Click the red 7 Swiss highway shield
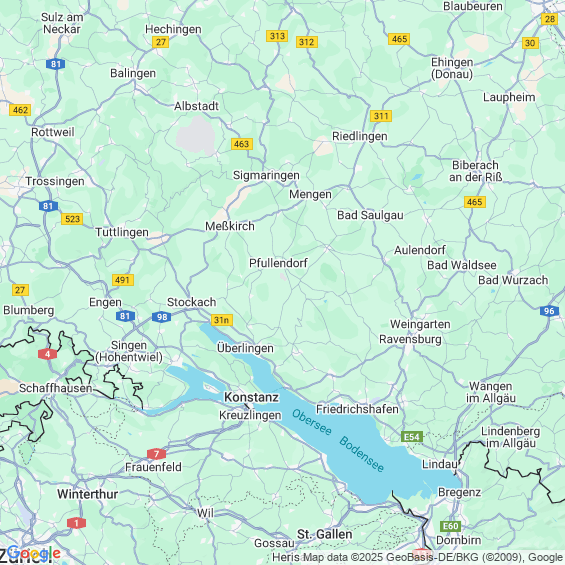This screenshot has height=565, width=565. [156, 454]
